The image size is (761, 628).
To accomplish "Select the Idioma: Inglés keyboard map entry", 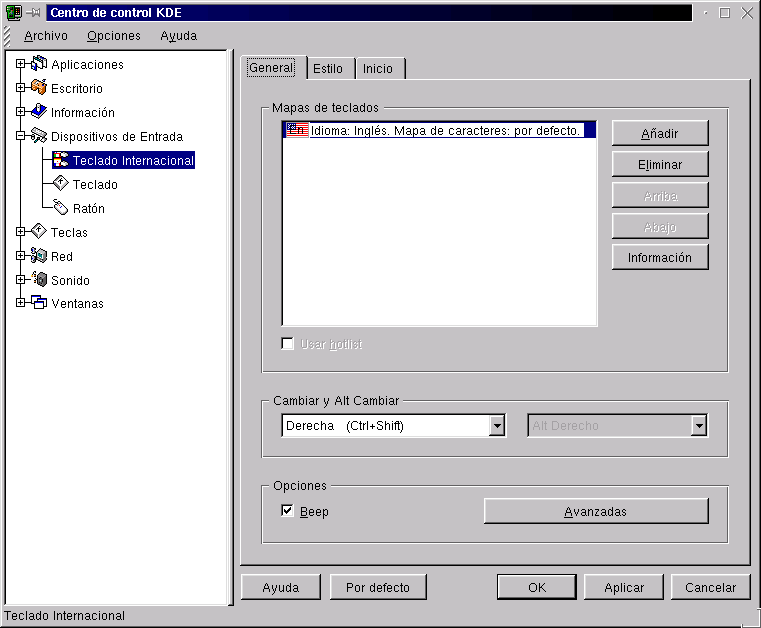I will tap(445, 131).
